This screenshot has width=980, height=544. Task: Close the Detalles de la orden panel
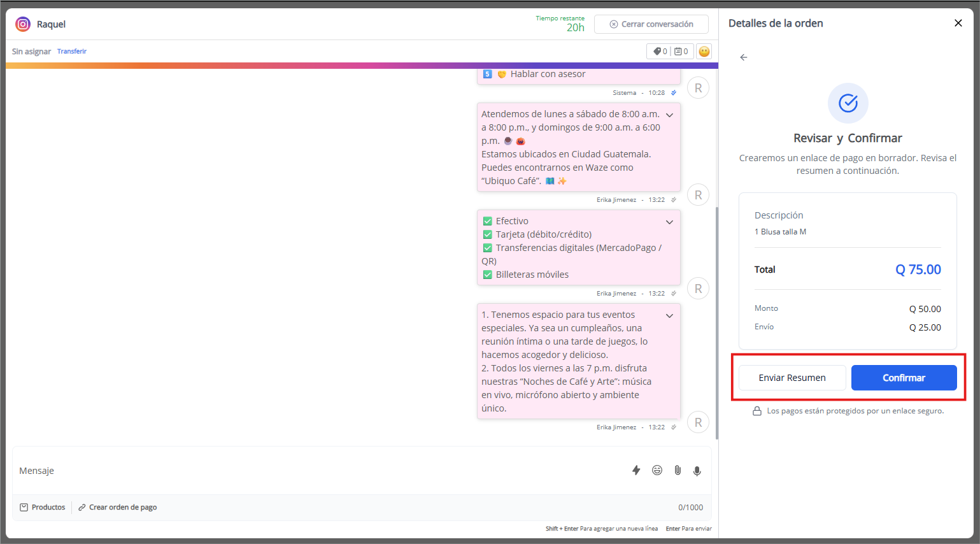tap(958, 23)
